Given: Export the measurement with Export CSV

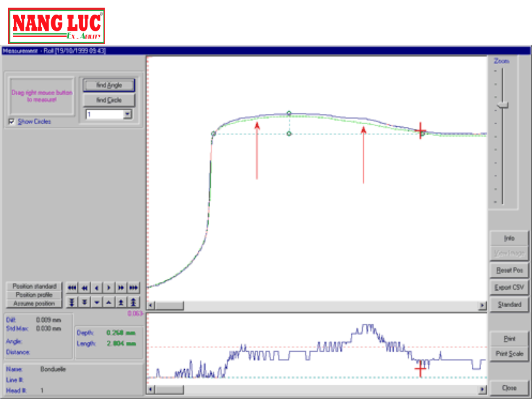Looking at the screenshot, I should coord(509,287).
